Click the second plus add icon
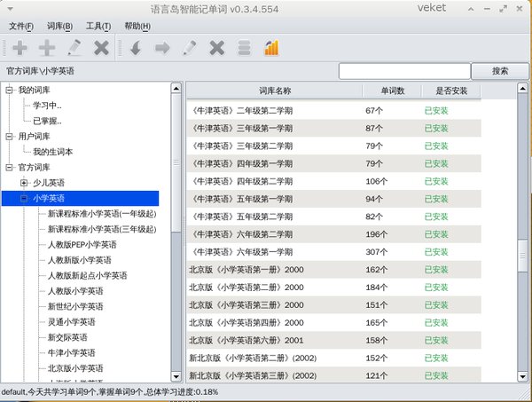532x402 pixels. pyautogui.click(x=47, y=48)
